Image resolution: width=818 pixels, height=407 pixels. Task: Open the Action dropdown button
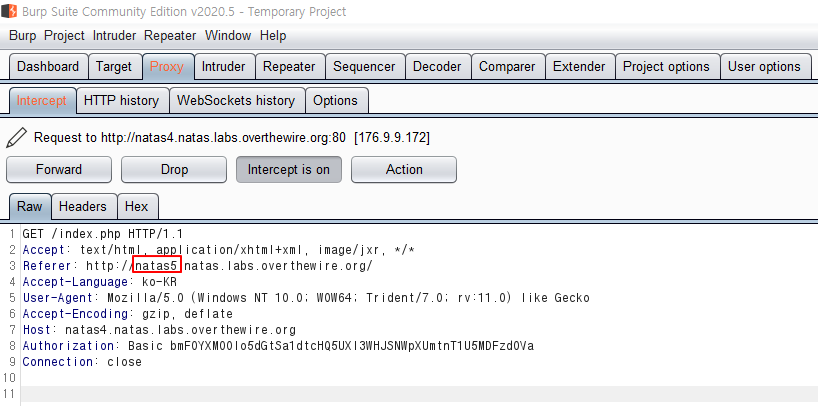tap(404, 170)
